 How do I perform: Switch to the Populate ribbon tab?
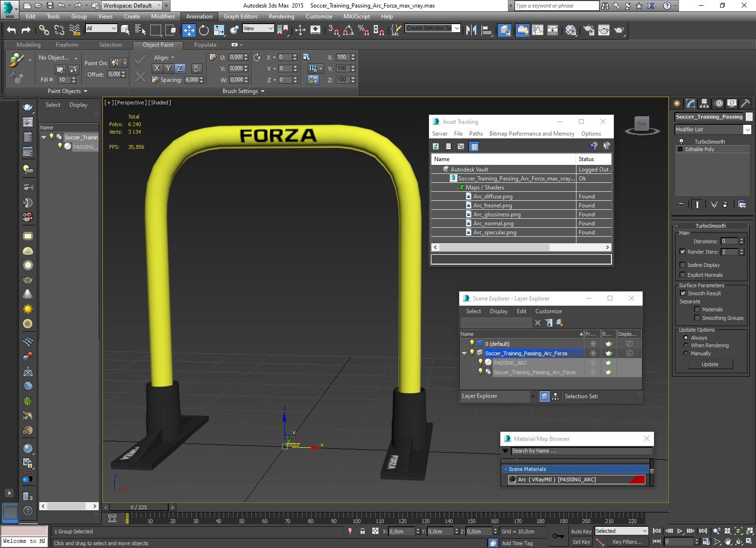point(205,45)
